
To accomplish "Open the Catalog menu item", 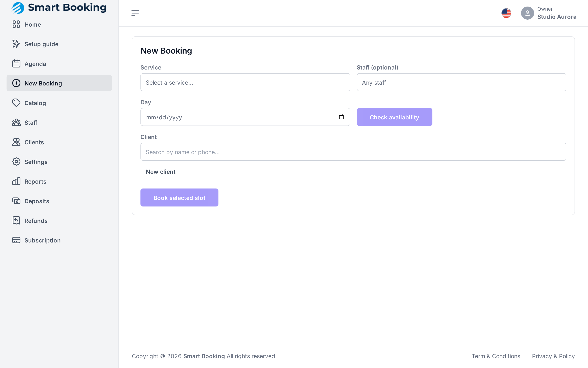I will point(59,103).
